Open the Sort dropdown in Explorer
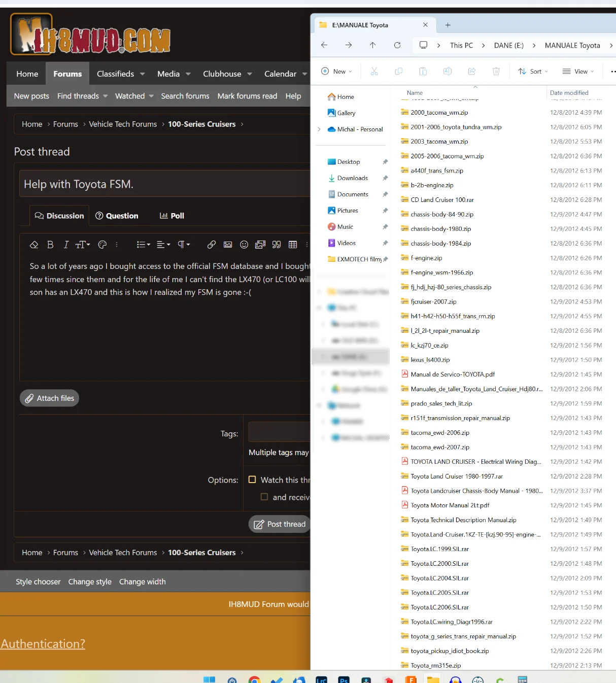The height and width of the screenshot is (683, 616). (533, 72)
